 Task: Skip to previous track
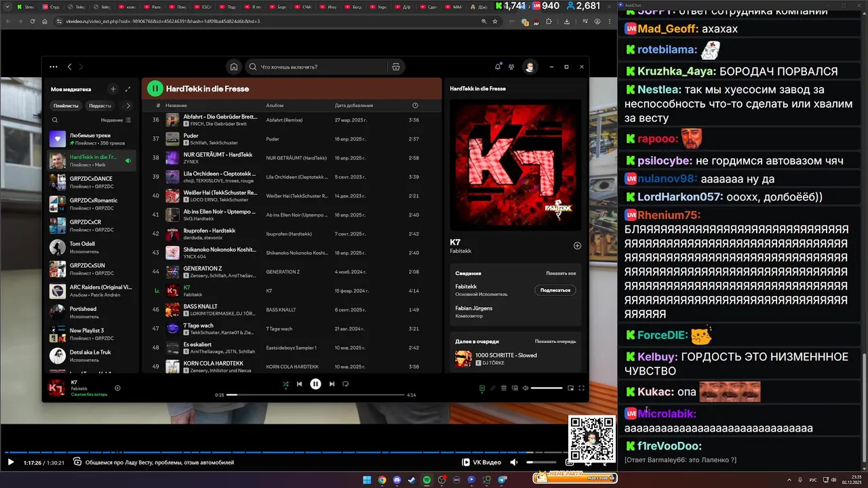[x=299, y=384]
